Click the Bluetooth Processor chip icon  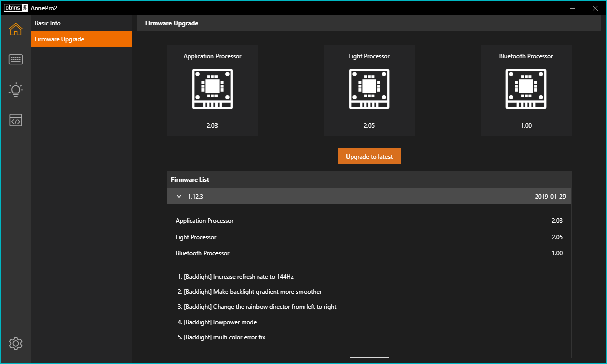526,89
